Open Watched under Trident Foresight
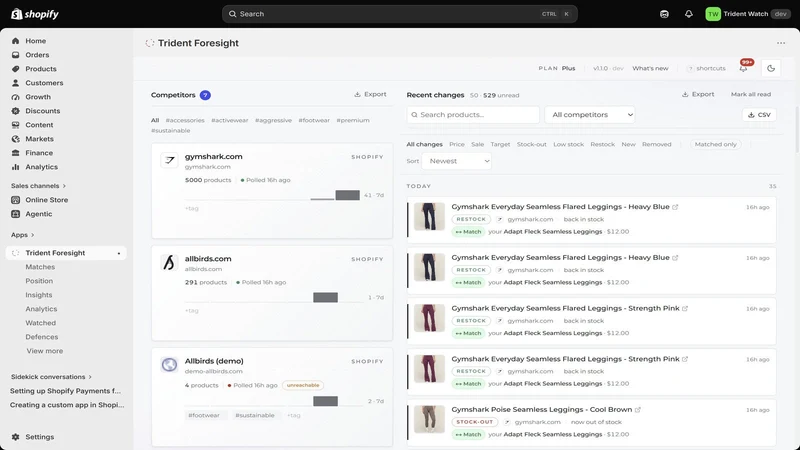Image resolution: width=800 pixels, height=450 pixels. click(40, 323)
